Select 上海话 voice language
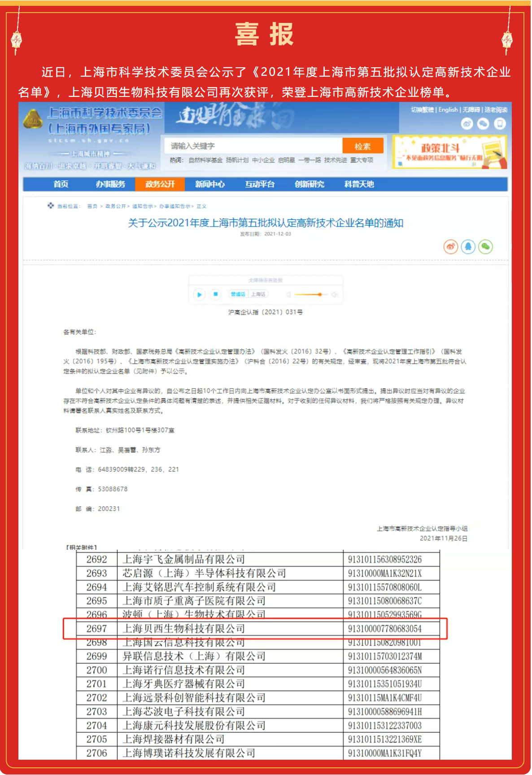This screenshot has width=532, height=775. 258,294
